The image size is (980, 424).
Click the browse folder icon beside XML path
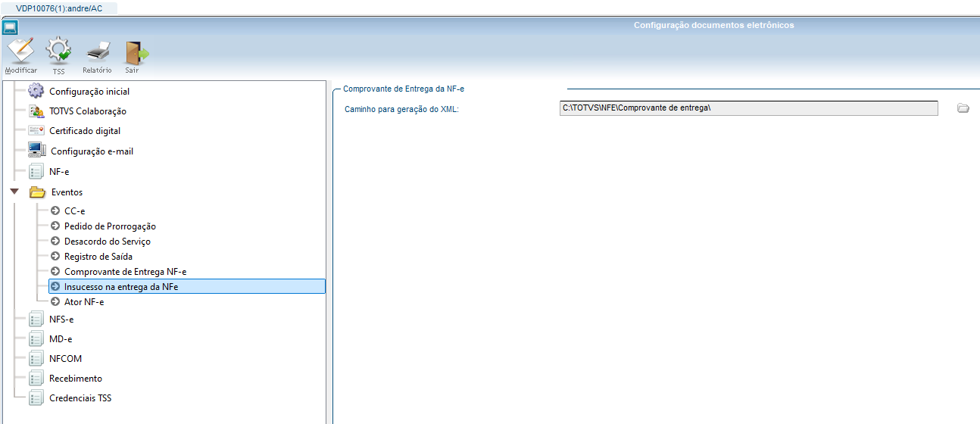[x=963, y=108]
